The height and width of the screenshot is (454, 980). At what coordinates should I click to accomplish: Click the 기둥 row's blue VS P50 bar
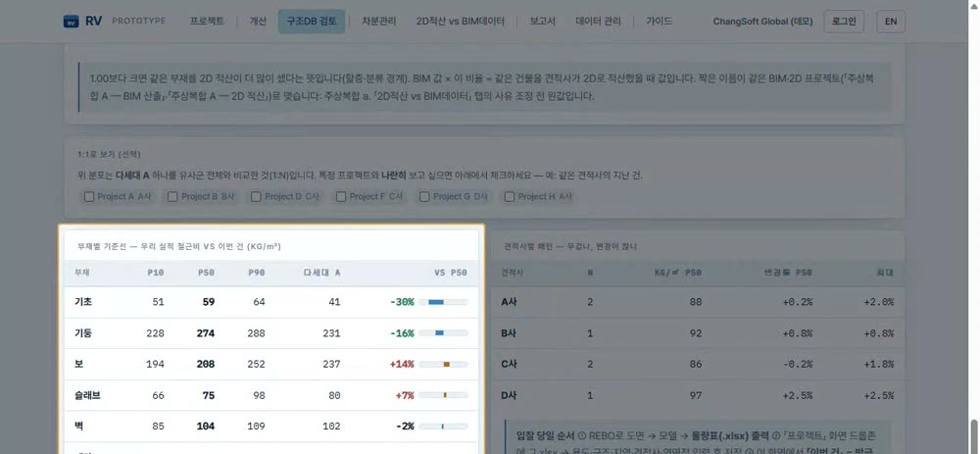click(x=439, y=333)
